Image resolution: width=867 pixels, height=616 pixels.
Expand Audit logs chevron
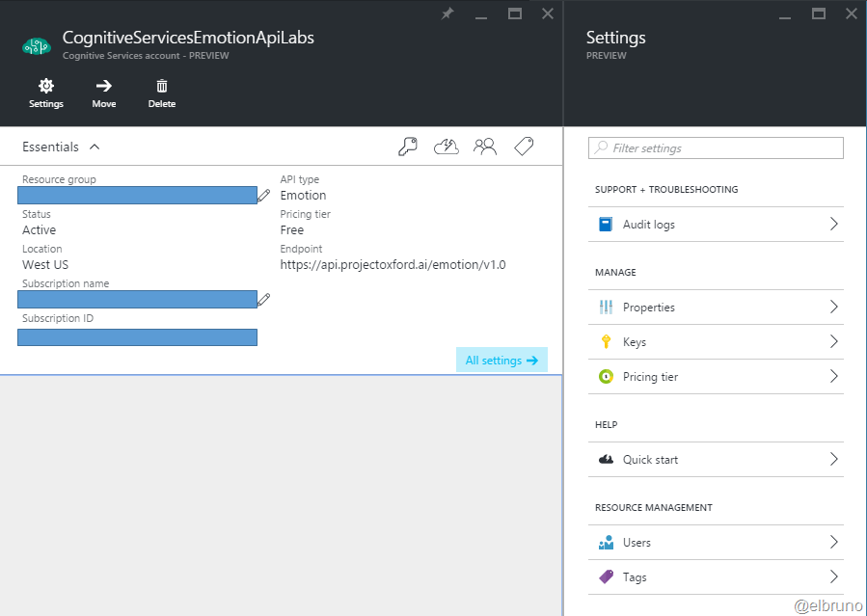(x=833, y=225)
